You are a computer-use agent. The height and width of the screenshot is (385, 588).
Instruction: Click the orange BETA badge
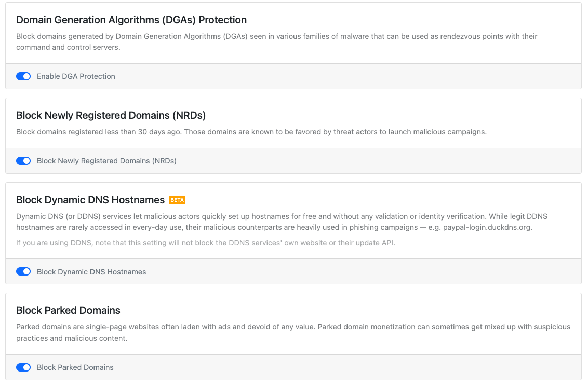tap(177, 200)
